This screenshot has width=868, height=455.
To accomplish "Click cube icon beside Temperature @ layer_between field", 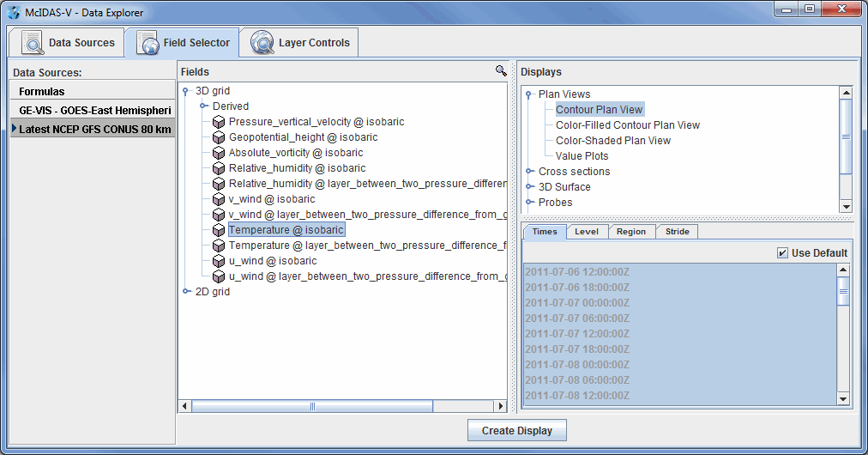I will [x=219, y=246].
